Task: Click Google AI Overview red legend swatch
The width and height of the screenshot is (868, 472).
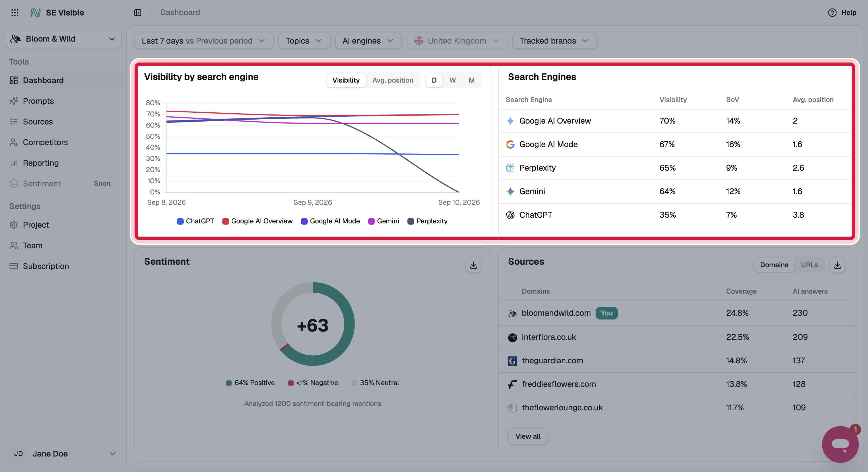Action: (x=225, y=221)
